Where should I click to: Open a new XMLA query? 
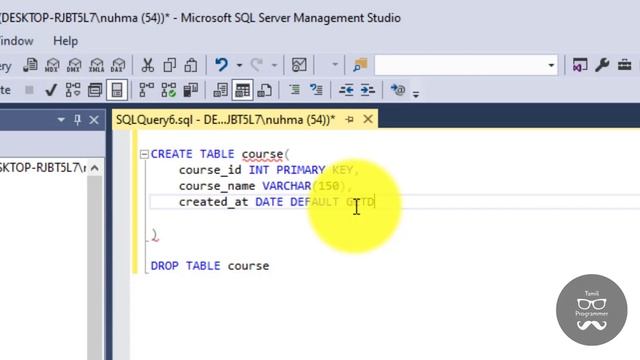coord(96,65)
